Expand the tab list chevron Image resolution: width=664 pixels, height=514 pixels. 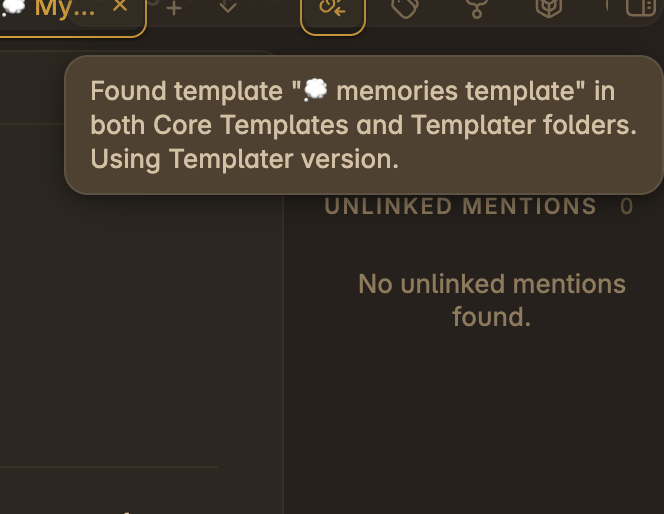coord(228,8)
